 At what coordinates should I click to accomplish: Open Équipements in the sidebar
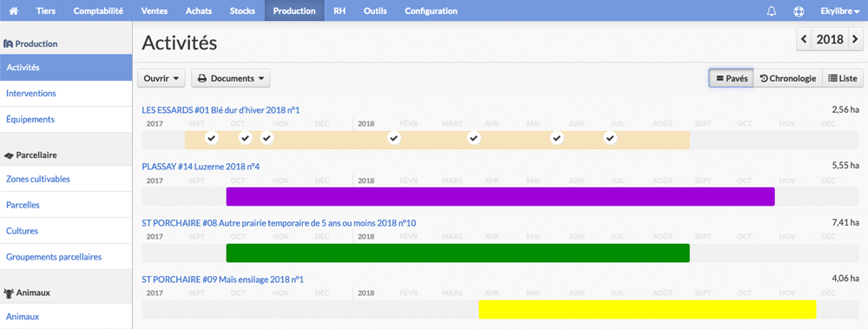66,119
